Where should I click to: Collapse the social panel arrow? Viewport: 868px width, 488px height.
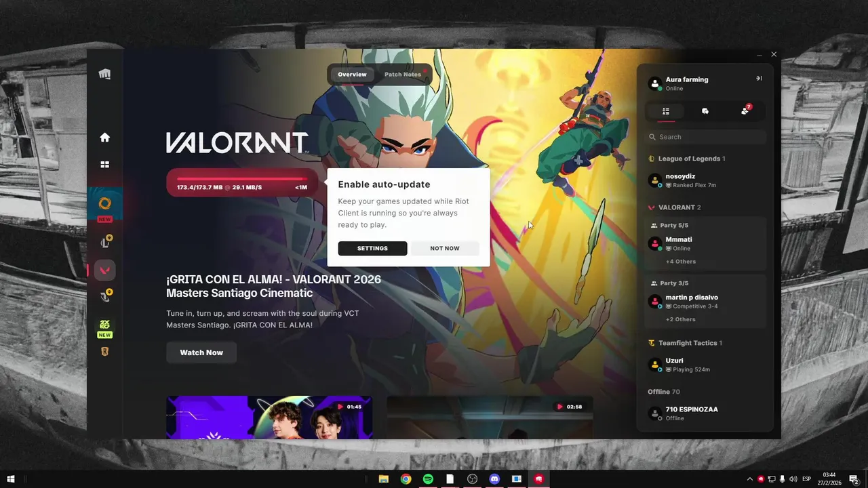(x=759, y=79)
